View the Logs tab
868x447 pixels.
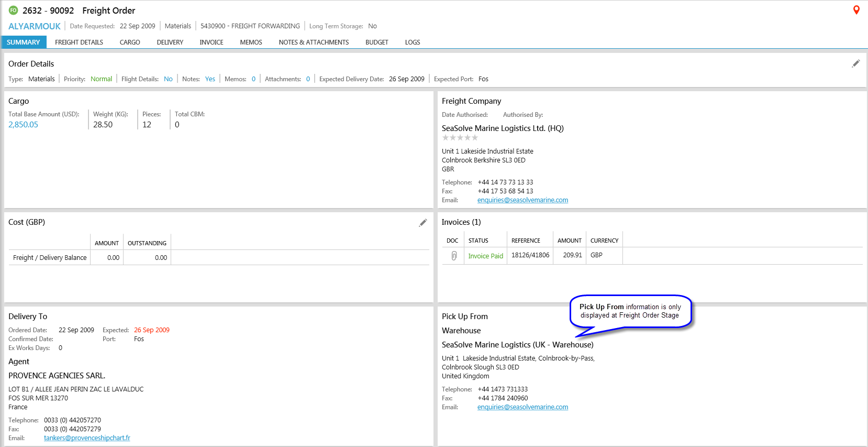[413, 42]
